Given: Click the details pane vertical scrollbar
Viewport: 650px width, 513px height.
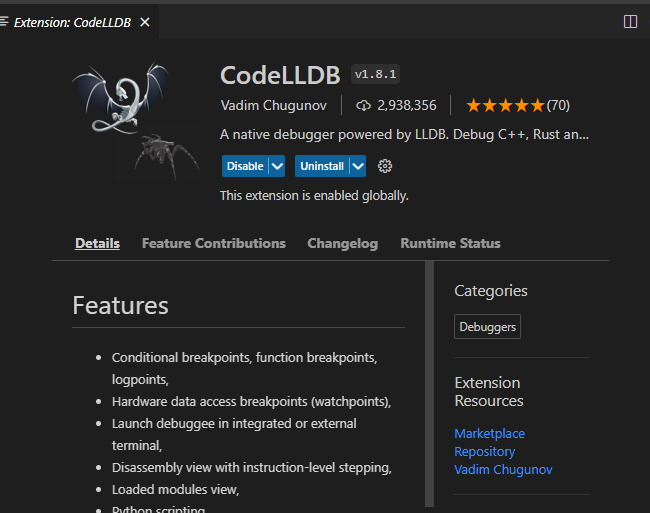Looking at the screenshot, I should coord(429,383).
